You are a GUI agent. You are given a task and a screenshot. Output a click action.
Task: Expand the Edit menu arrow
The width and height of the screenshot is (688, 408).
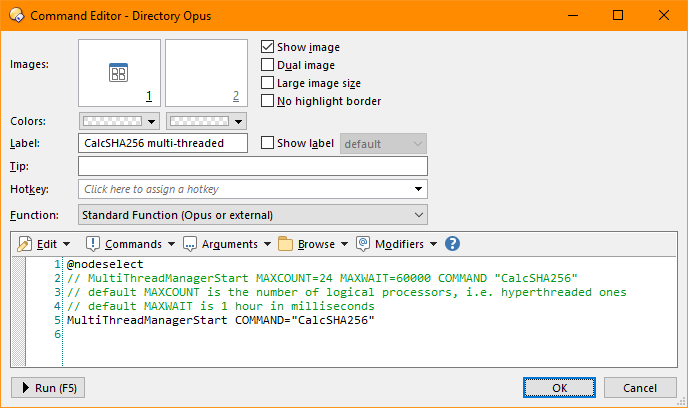pos(66,244)
